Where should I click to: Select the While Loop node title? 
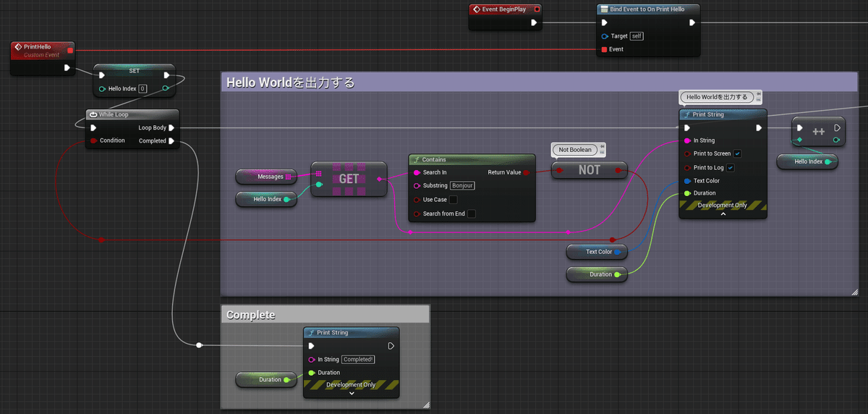pyautogui.click(x=113, y=115)
